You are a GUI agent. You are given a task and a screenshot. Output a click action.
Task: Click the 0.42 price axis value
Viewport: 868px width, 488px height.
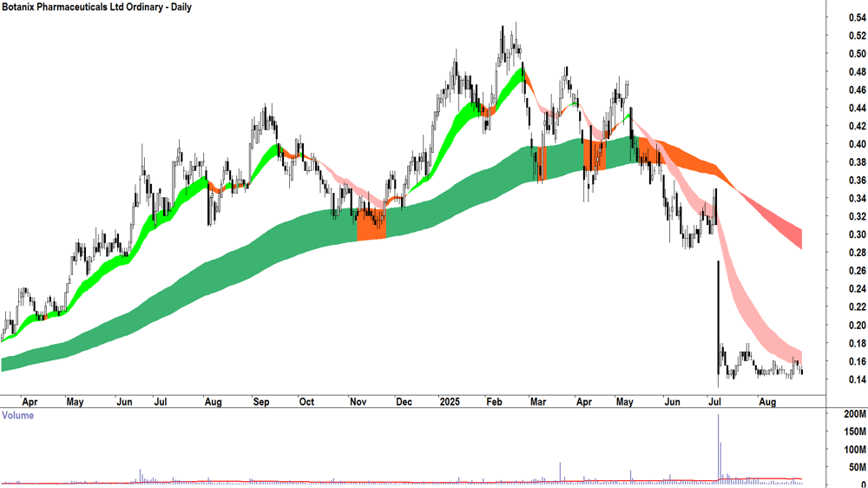(857, 126)
